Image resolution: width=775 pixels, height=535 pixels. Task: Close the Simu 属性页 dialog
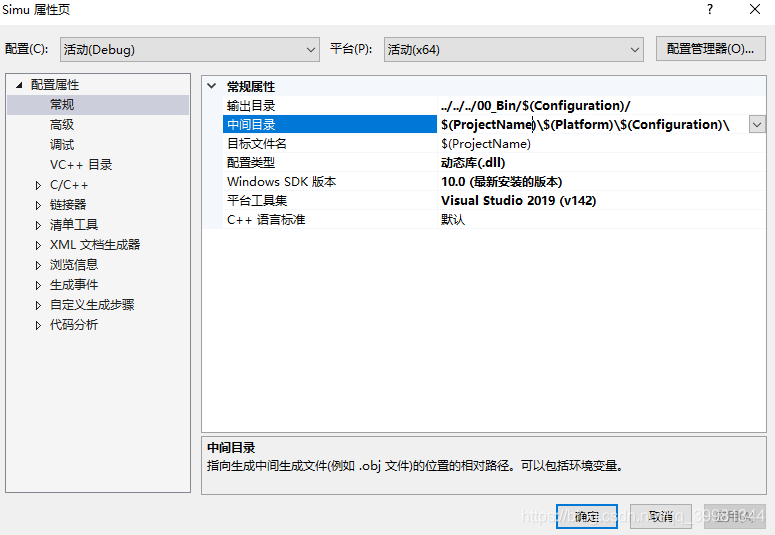coord(755,9)
